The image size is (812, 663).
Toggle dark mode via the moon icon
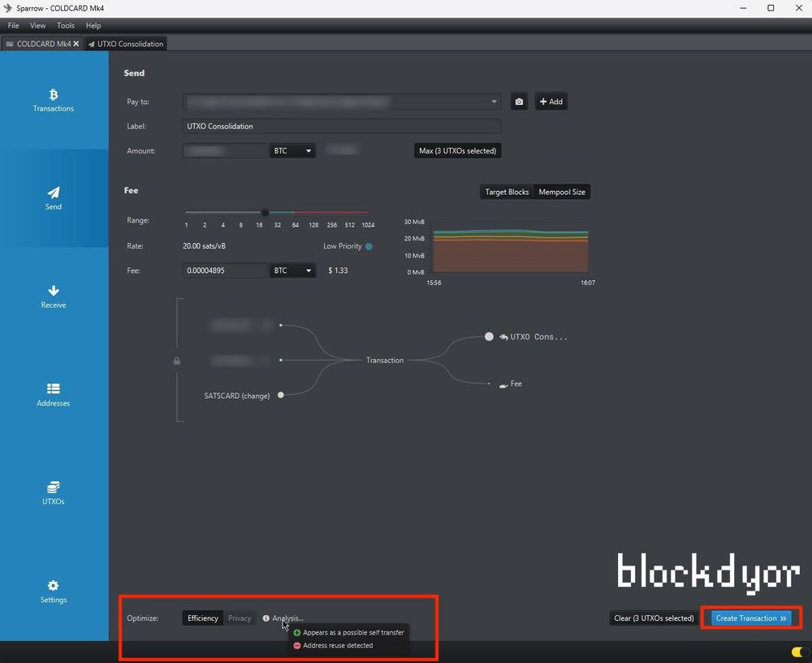[795, 652]
